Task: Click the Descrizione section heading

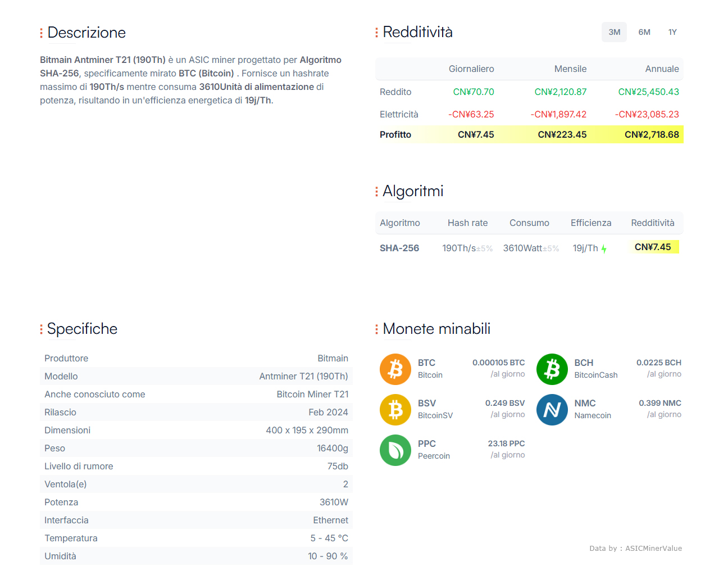Action: tap(87, 33)
